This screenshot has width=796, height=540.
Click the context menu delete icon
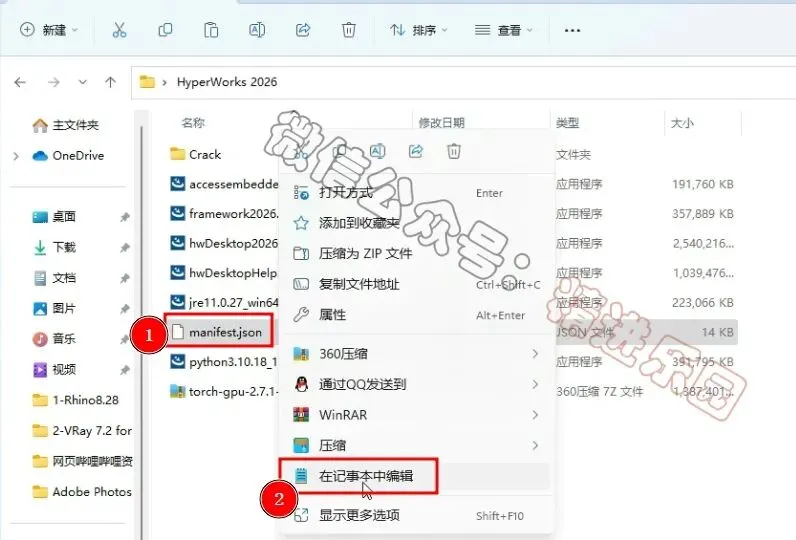click(x=454, y=151)
